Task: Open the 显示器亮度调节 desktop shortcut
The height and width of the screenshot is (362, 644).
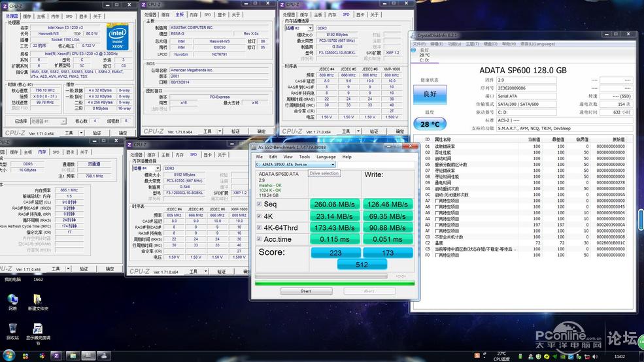Action: coord(38,334)
